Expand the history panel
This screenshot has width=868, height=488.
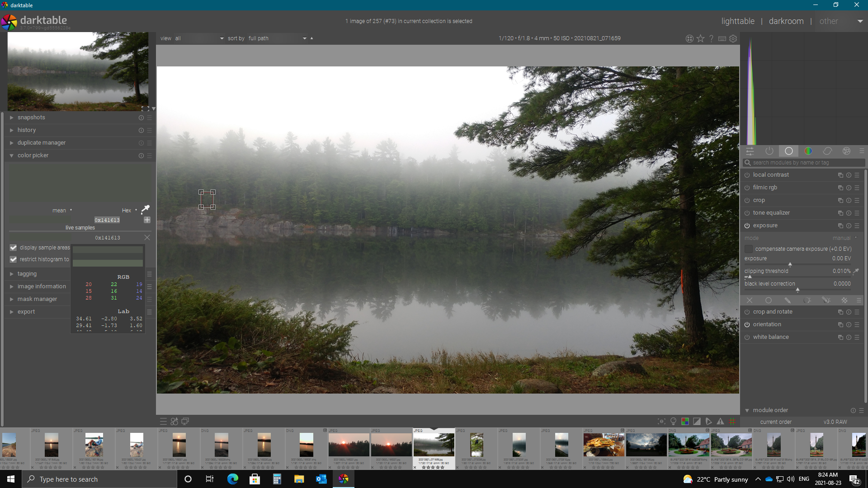tap(27, 130)
